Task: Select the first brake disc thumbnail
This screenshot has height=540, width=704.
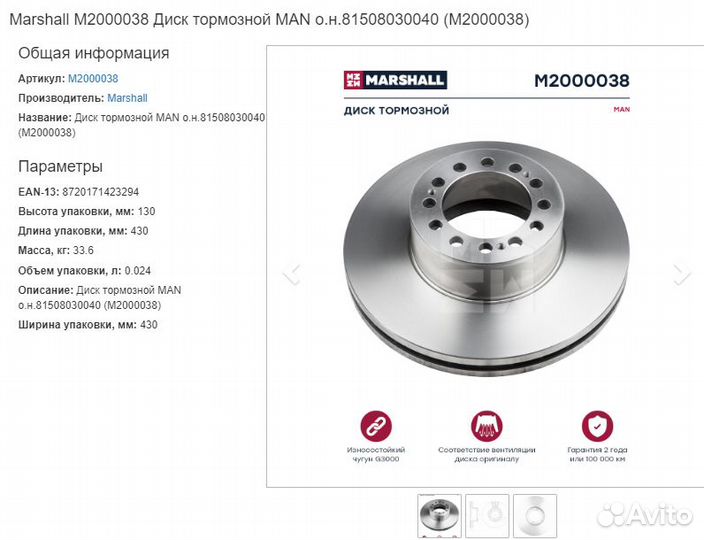Action: tap(439, 516)
